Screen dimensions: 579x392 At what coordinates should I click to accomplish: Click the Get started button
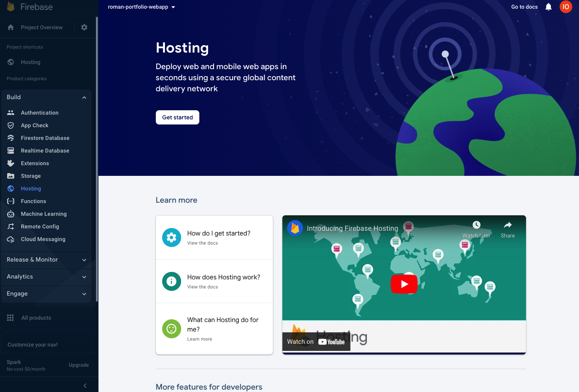point(178,117)
